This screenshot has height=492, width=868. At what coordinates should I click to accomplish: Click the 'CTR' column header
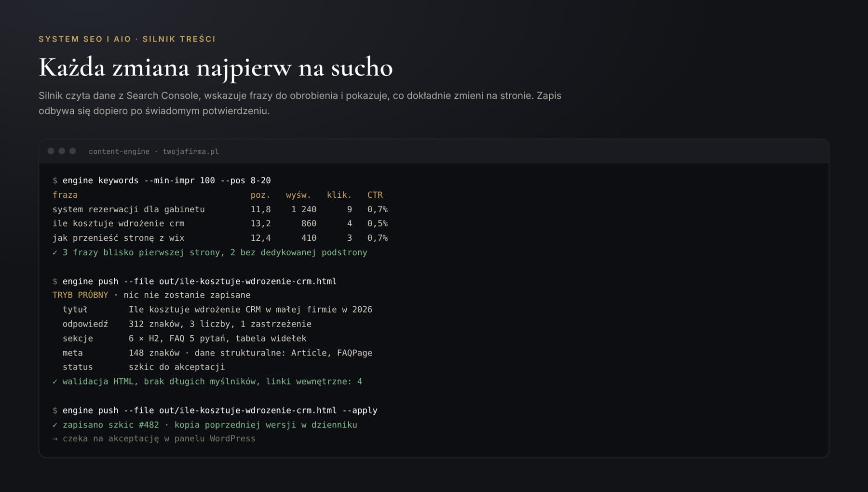375,195
